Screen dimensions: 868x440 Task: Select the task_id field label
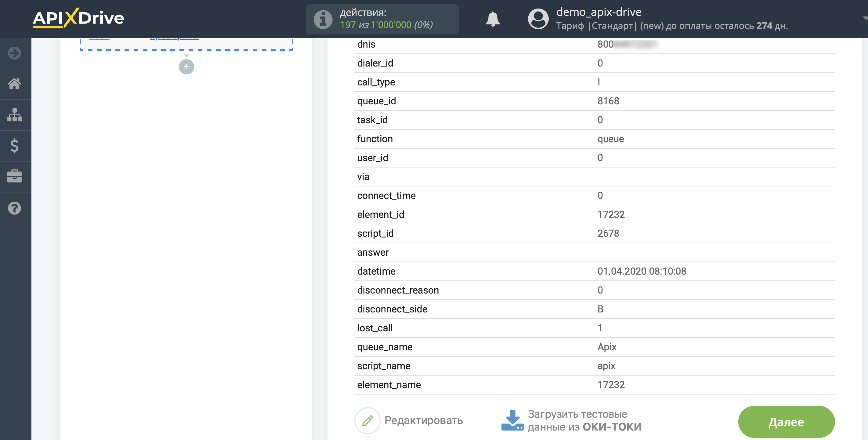click(x=372, y=120)
